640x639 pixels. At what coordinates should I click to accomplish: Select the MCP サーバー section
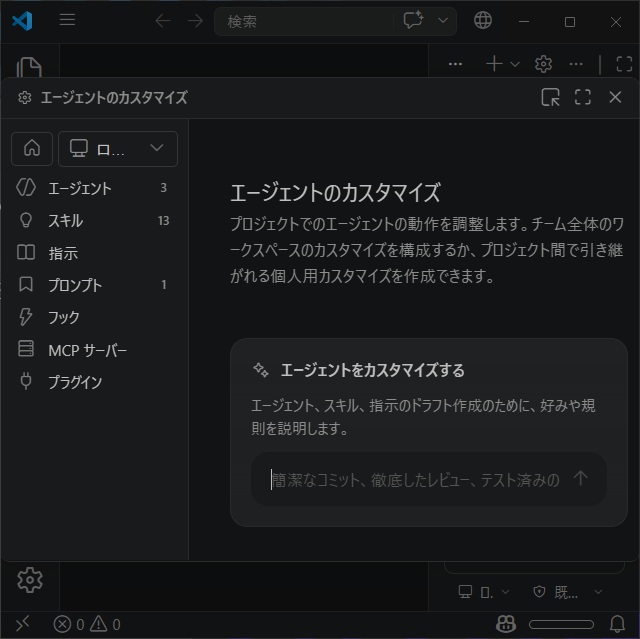click(87, 350)
